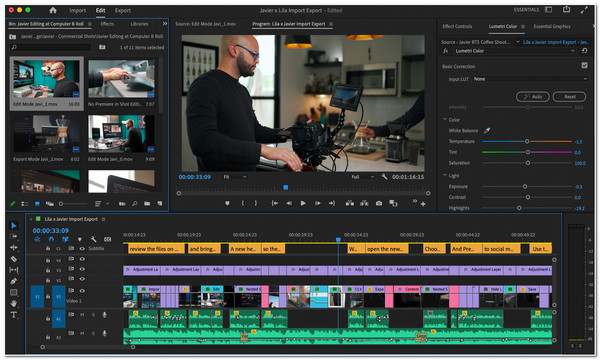
Task: Toggle visibility of Video 1 track
Action: [x=82, y=290]
